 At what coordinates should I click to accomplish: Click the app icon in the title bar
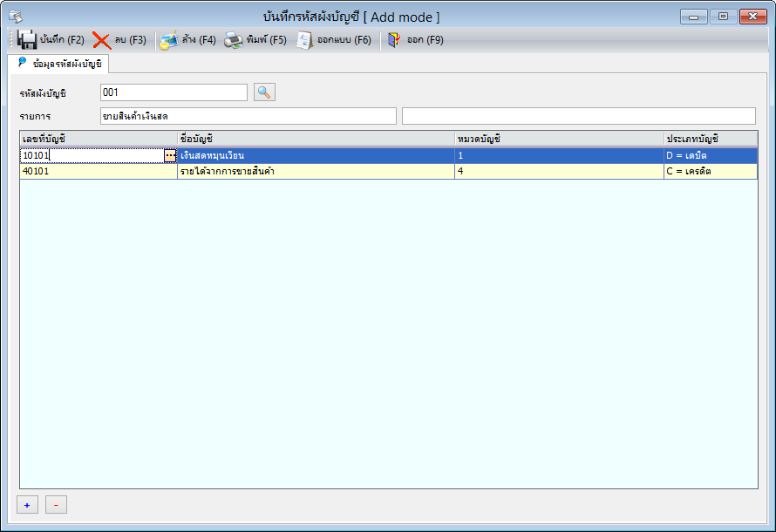[16, 17]
